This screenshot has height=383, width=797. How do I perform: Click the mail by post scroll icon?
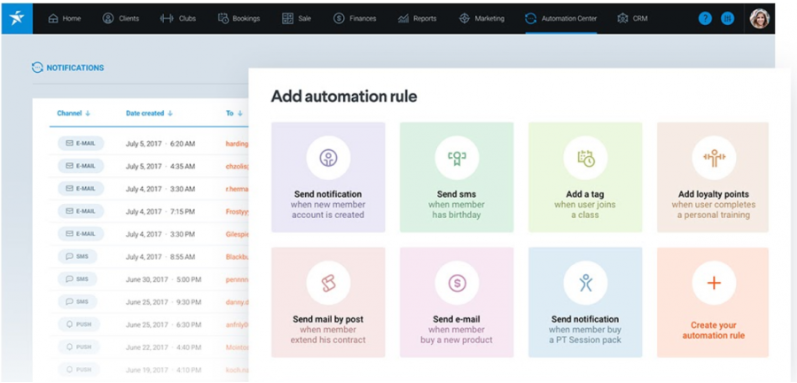(x=328, y=283)
